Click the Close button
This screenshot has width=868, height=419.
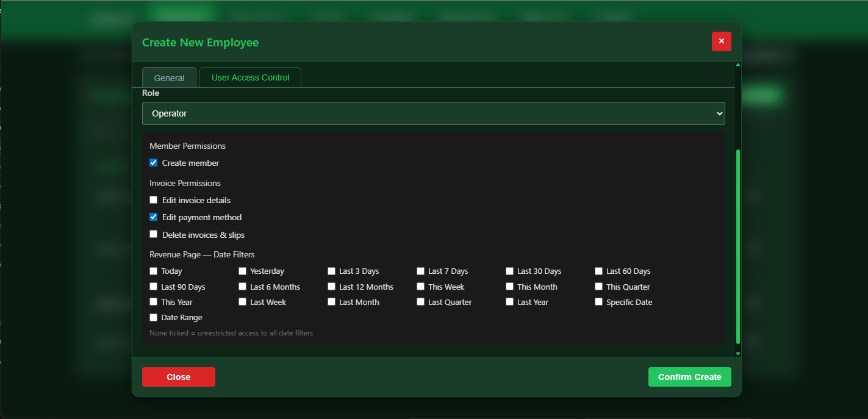(x=178, y=376)
